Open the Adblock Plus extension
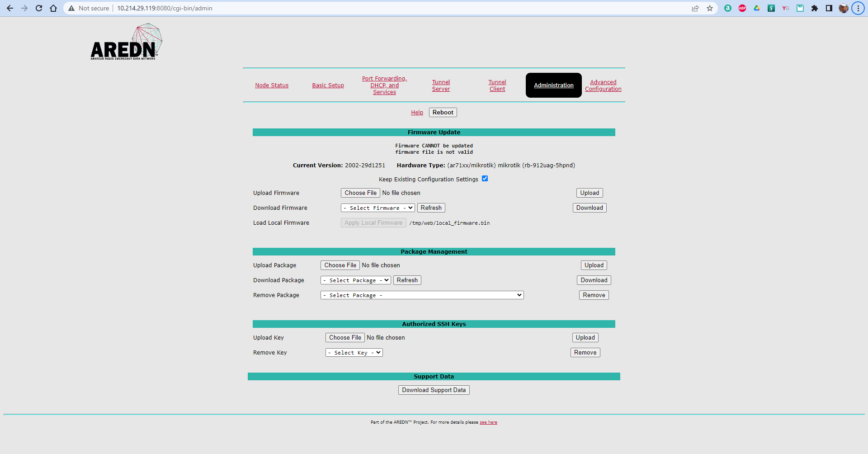 coord(742,8)
